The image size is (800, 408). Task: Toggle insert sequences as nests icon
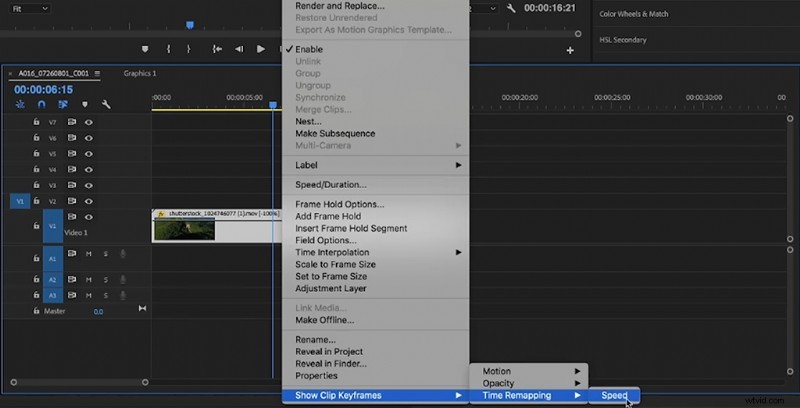[x=20, y=104]
